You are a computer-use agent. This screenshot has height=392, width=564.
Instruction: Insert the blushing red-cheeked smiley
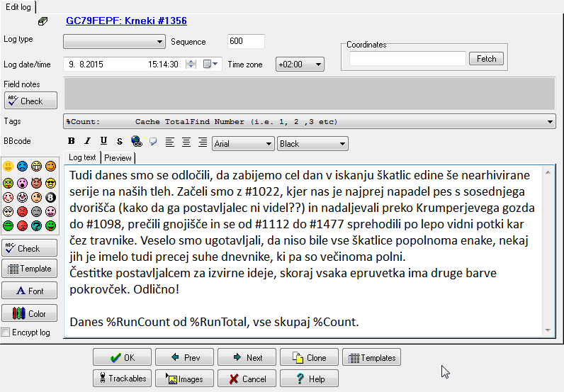point(8,197)
